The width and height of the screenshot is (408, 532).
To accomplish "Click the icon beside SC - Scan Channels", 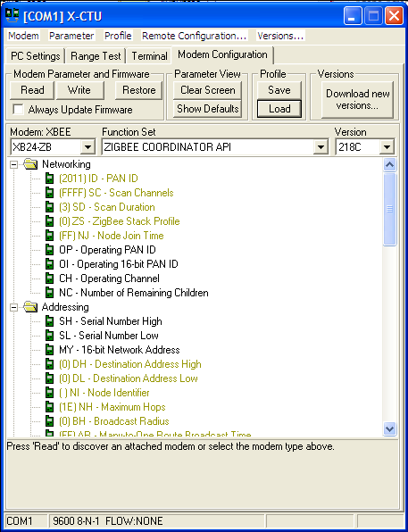I will point(50,193).
